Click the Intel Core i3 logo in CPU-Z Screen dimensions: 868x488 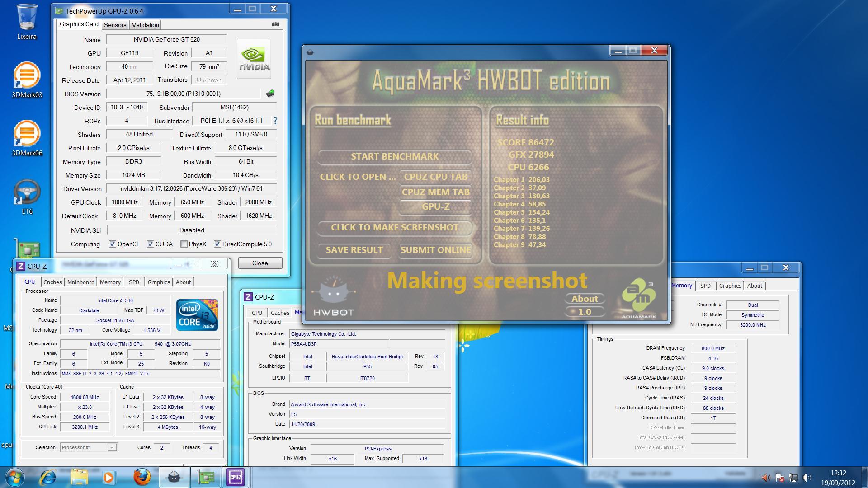coord(197,314)
